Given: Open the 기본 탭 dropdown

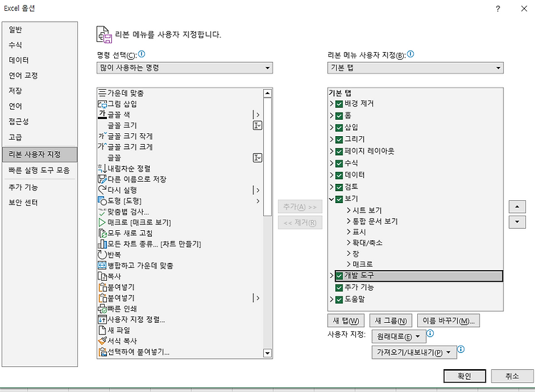Looking at the screenshot, I should pyautogui.click(x=415, y=68).
